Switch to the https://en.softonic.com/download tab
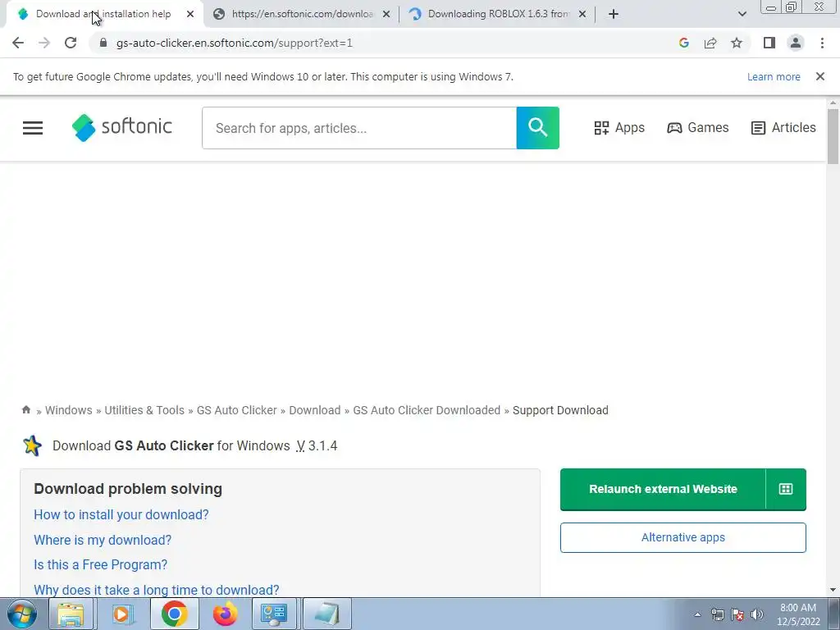Screen dimensions: 840x630 [302, 14]
